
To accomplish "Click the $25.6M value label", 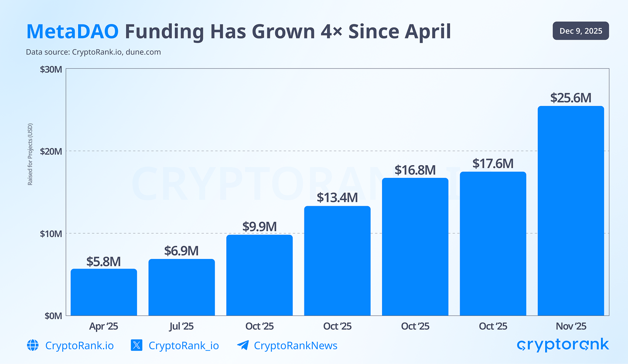I will pyautogui.click(x=570, y=98).
